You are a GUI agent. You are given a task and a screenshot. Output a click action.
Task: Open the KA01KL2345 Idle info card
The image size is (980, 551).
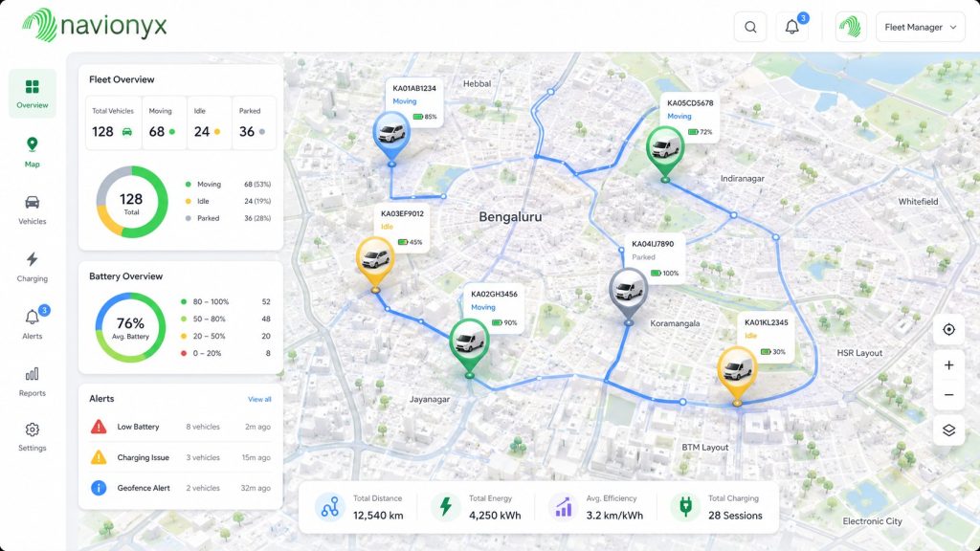[766, 338]
